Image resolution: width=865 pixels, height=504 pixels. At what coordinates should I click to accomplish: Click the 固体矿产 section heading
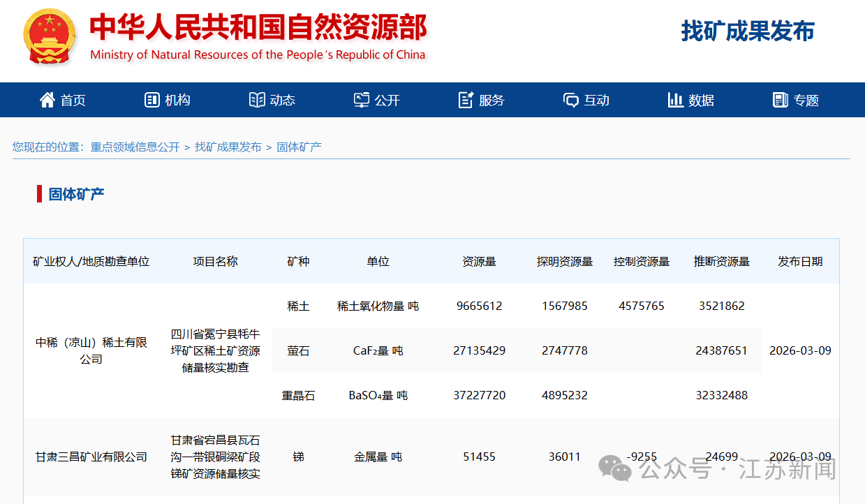click(76, 194)
